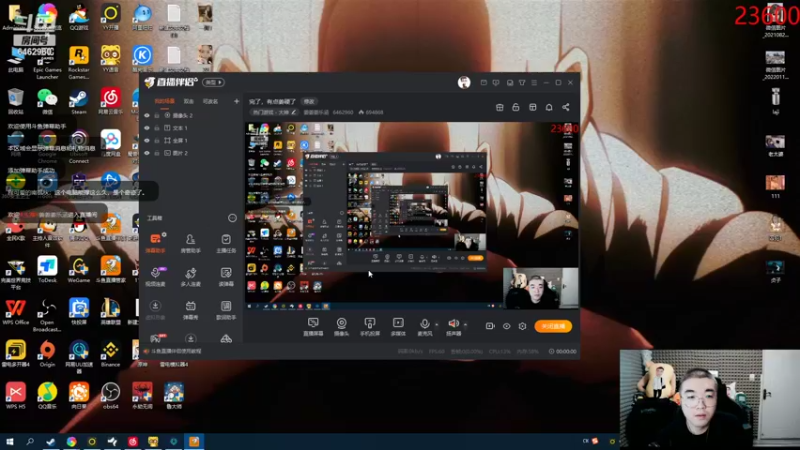The image size is (800, 450).
Task: Open the 虚拟形象 download tool
Action: click(155, 309)
